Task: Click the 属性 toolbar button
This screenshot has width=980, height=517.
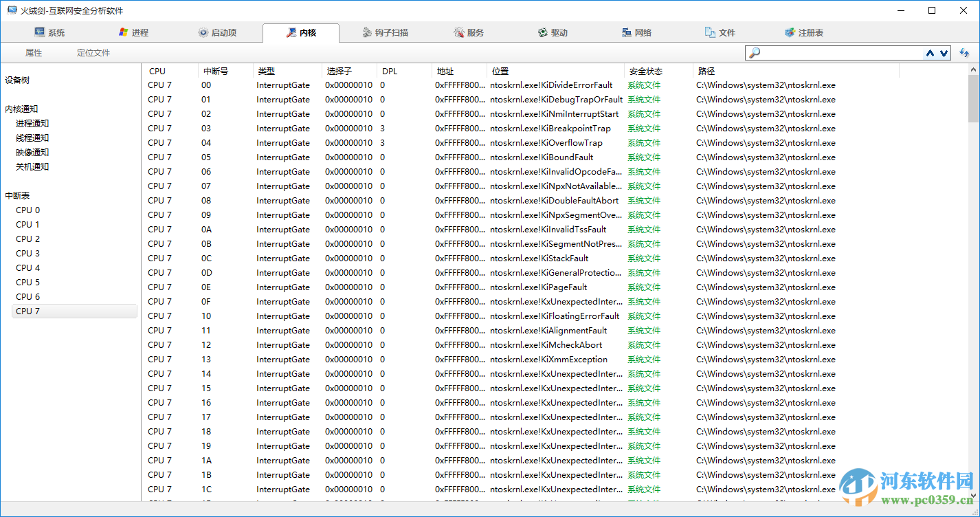Action: click(34, 53)
